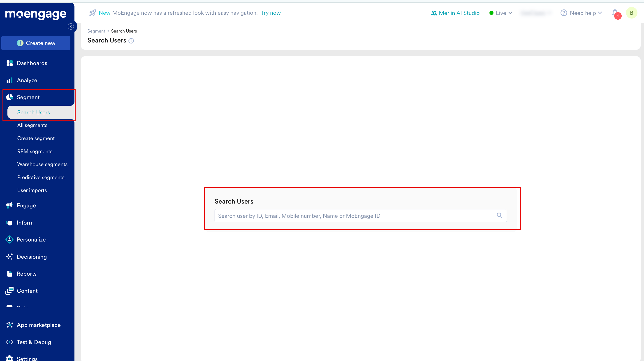Open the blurred workspace selector dropdown

click(x=536, y=13)
